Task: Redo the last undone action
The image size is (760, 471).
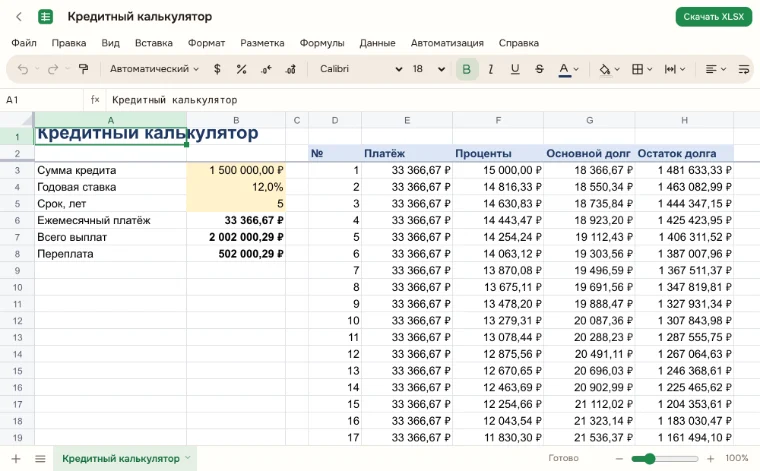Action: [x=52, y=69]
